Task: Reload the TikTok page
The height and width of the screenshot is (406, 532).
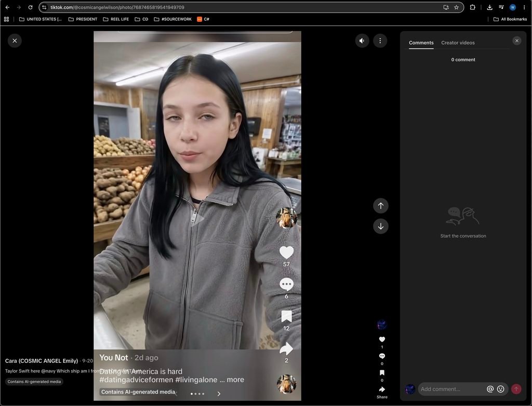Action: click(30, 7)
